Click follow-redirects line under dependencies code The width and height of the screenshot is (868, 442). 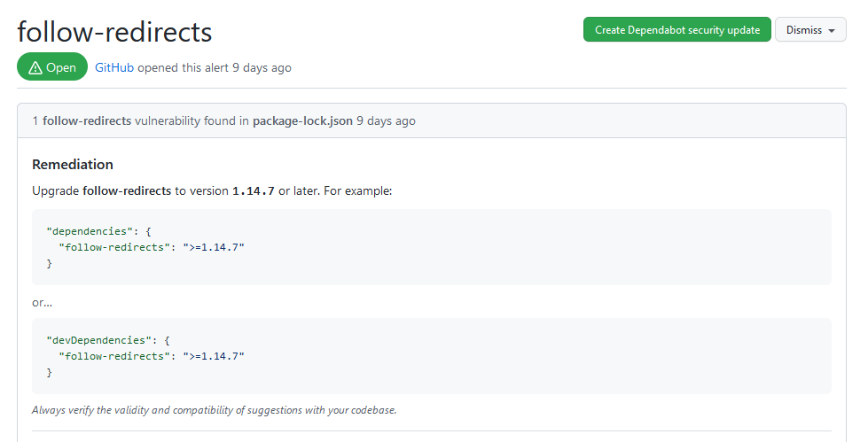[x=151, y=247]
